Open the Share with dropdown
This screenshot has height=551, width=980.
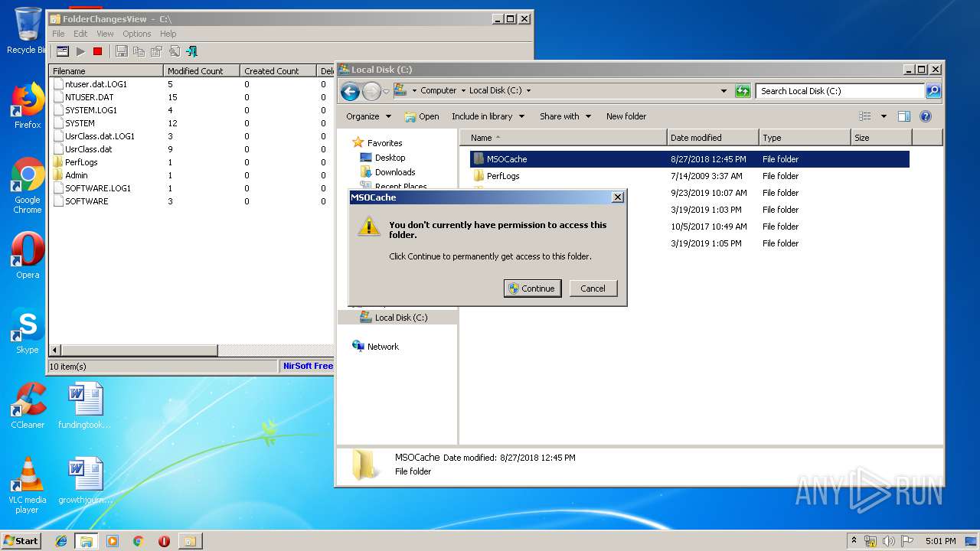[565, 116]
